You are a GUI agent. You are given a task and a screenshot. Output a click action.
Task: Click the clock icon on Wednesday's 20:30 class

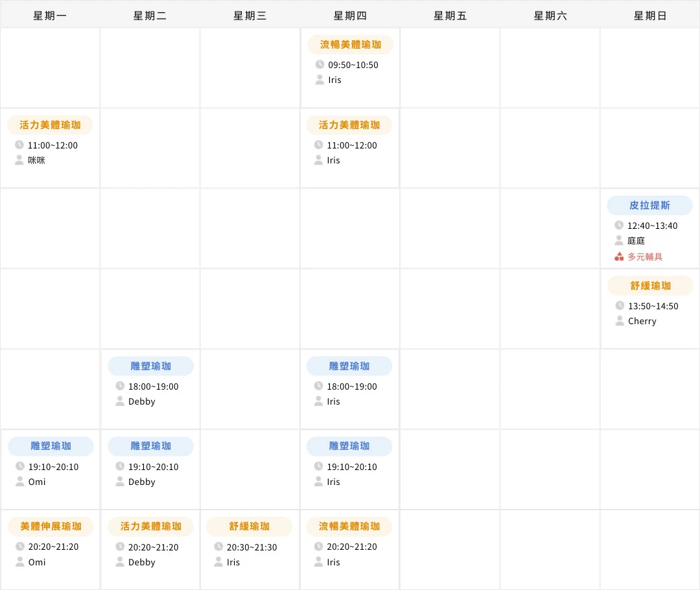(218, 547)
